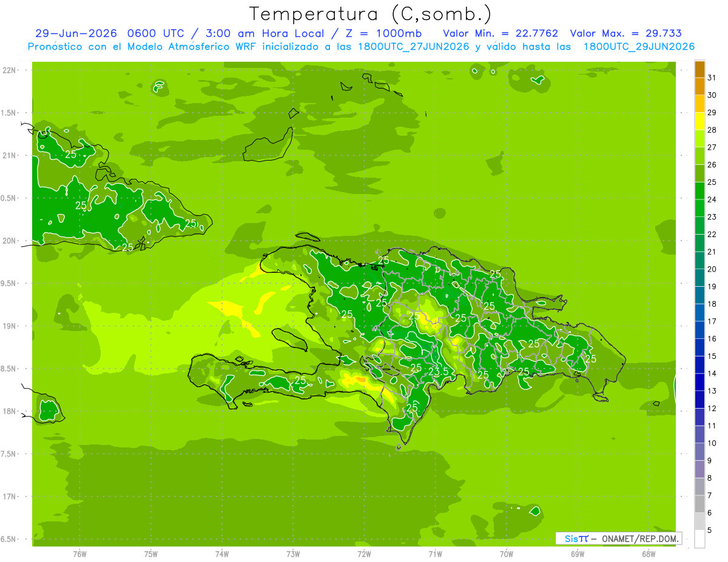Click the '29' colorbar value label
Viewport: 728px width, 562px height.
712,113
